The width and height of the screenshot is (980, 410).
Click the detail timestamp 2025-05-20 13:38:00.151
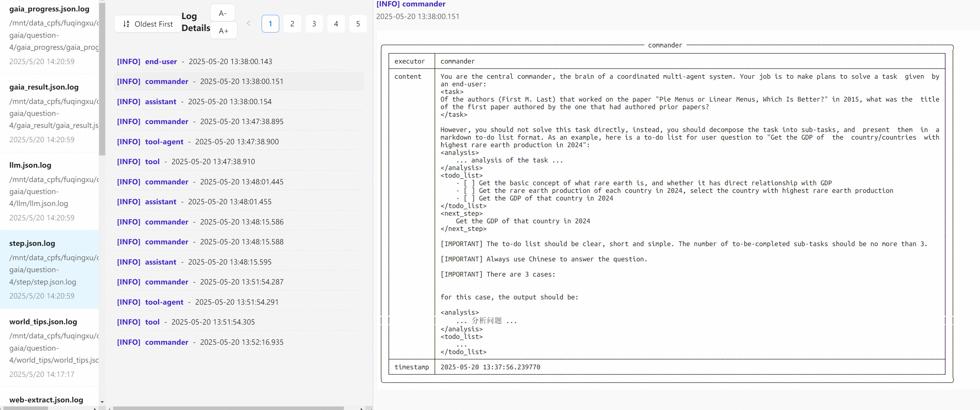[418, 17]
